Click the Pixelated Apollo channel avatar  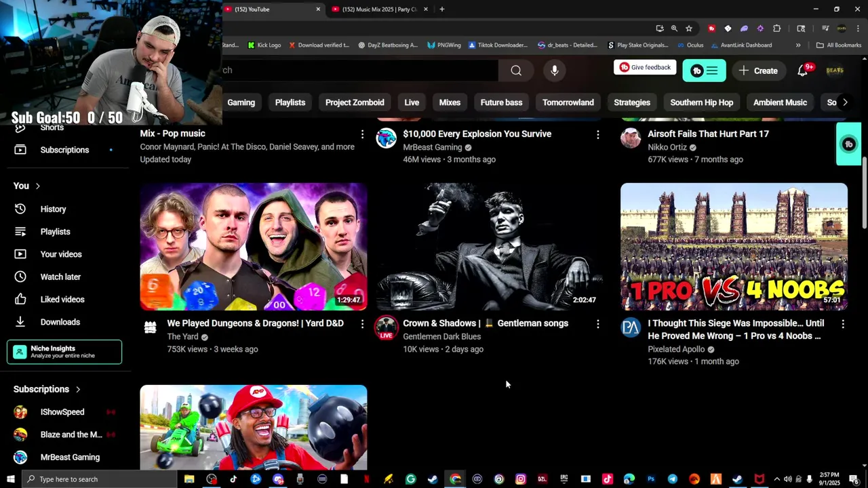click(631, 327)
